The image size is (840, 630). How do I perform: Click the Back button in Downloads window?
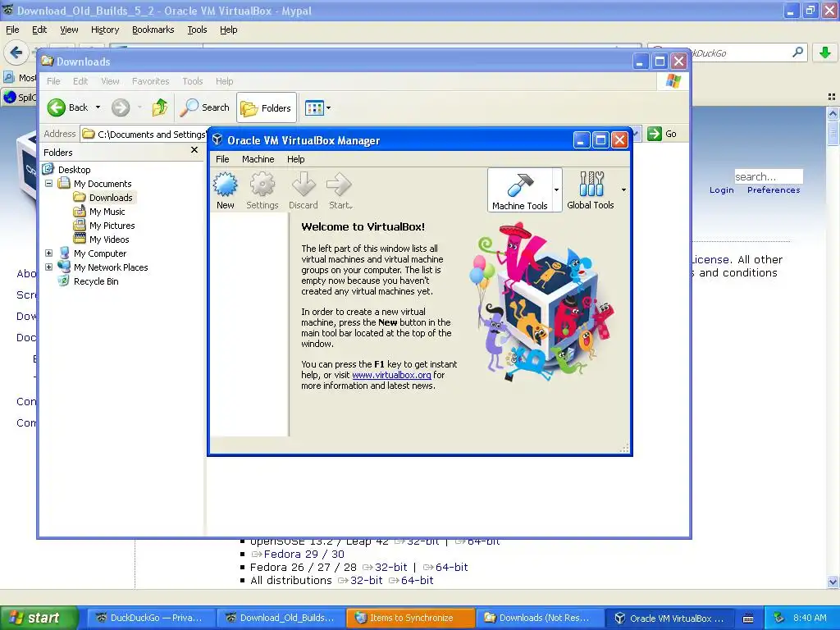pos(67,107)
